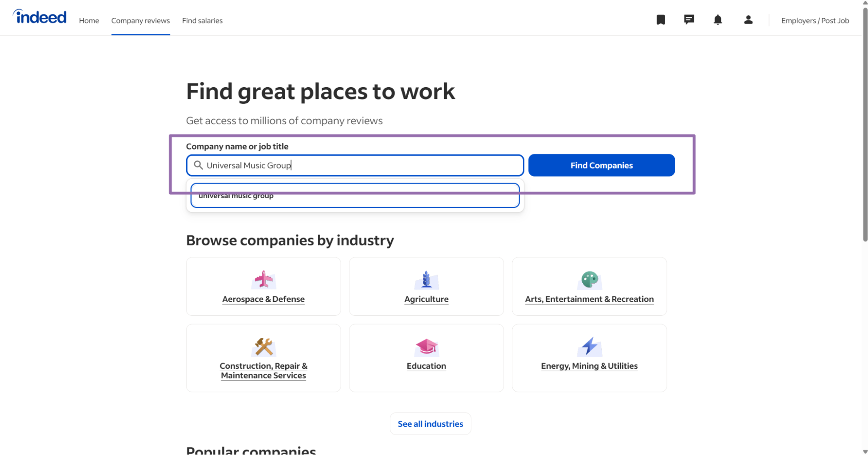The width and height of the screenshot is (868, 455).
Task: Go to the Home tab
Action: 89,21
